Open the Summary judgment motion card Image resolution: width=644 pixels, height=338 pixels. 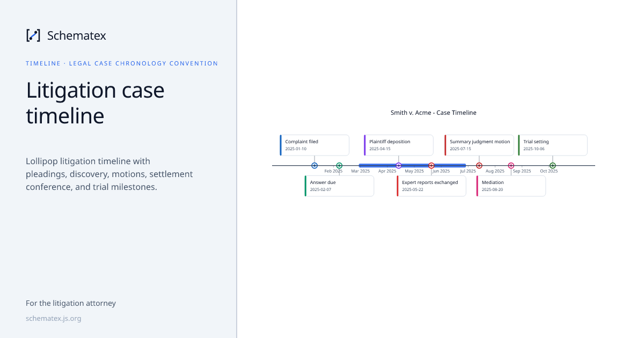(479, 145)
